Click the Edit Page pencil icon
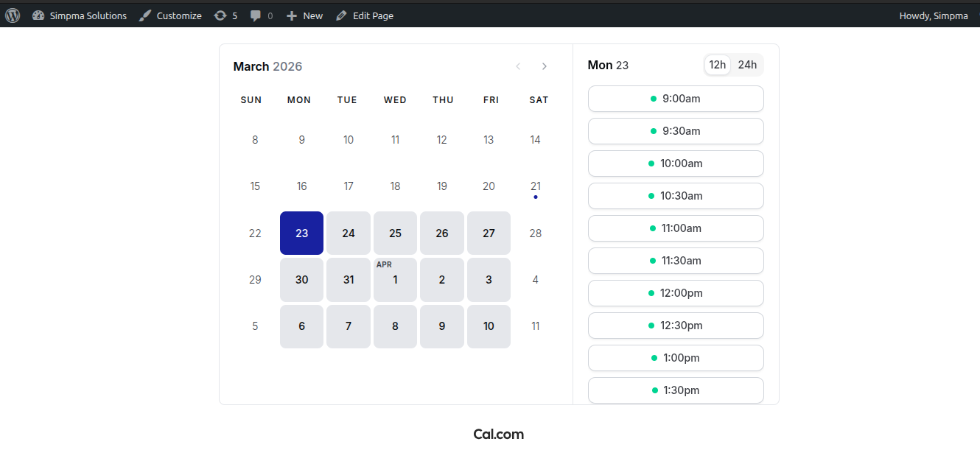The width and height of the screenshot is (980, 464). (x=341, y=15)
